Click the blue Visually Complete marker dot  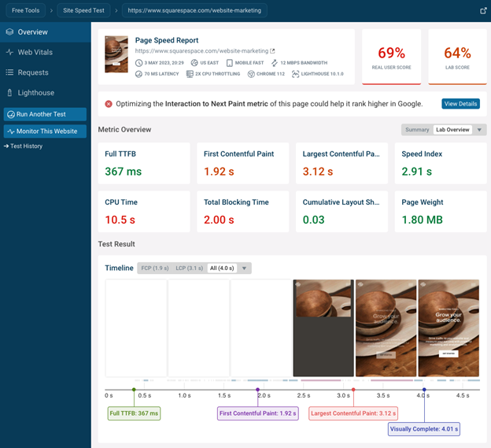pos(424,390)
